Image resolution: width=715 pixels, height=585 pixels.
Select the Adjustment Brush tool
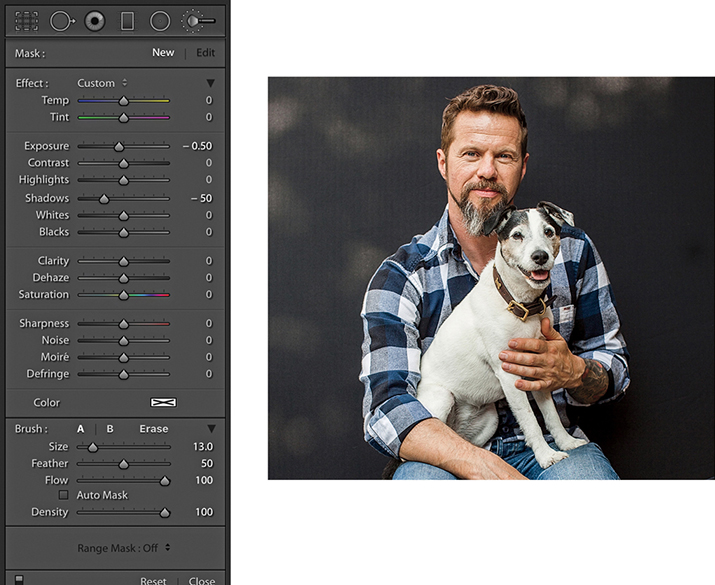(x=197, y=20)
